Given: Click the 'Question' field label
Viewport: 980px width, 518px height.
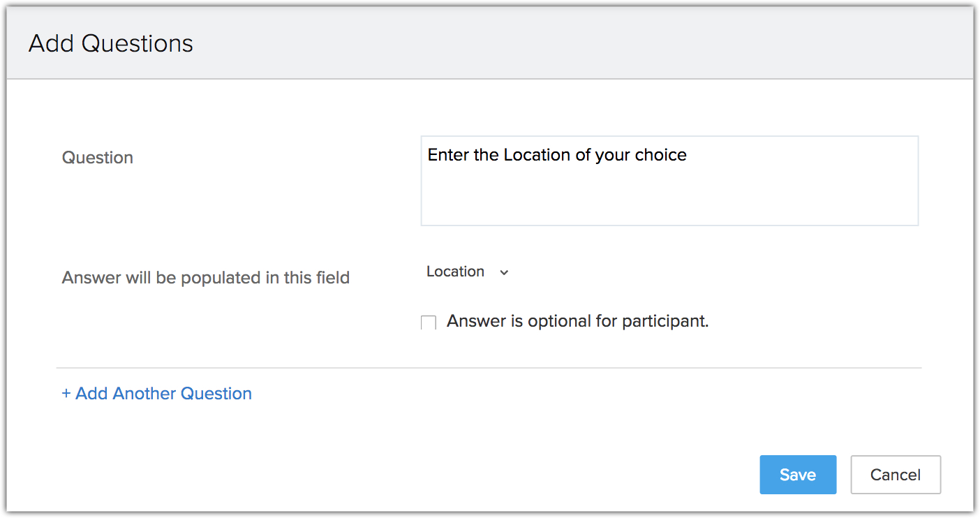Looking at the screenshot, I should 97,158.
